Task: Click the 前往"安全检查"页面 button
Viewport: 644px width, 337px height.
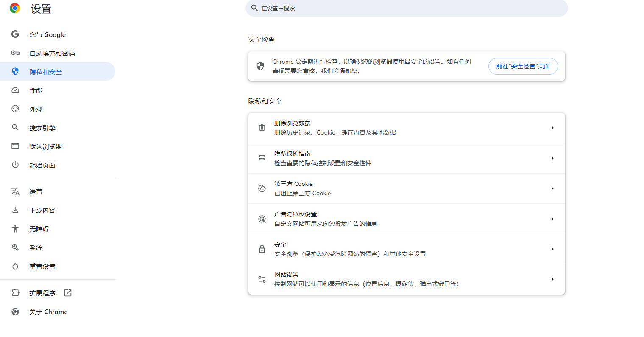Action: [523, 66]
